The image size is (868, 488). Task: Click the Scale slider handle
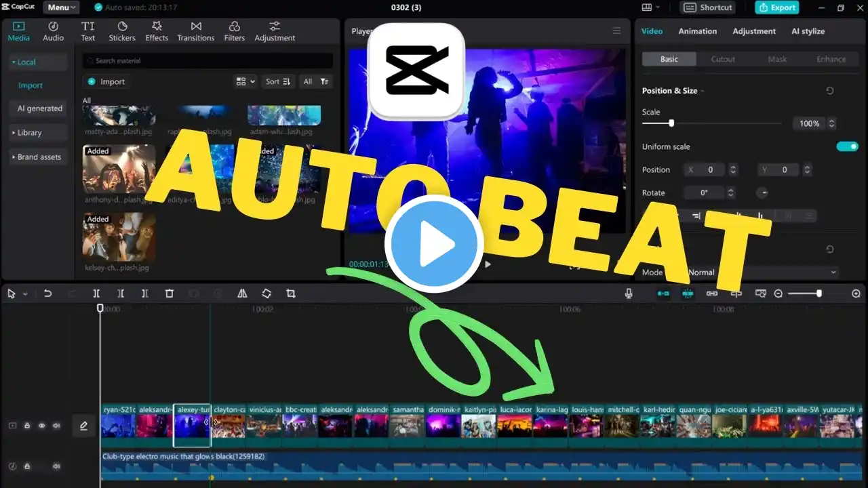click(671, 123)
